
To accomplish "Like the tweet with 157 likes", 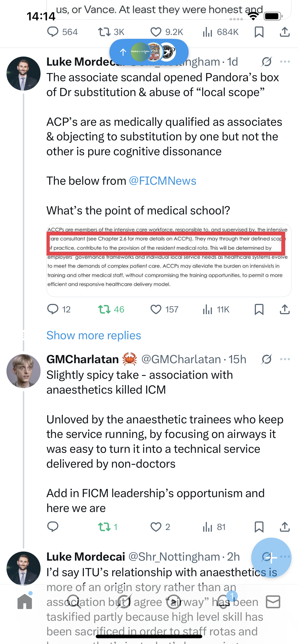I will coord(156,309).
